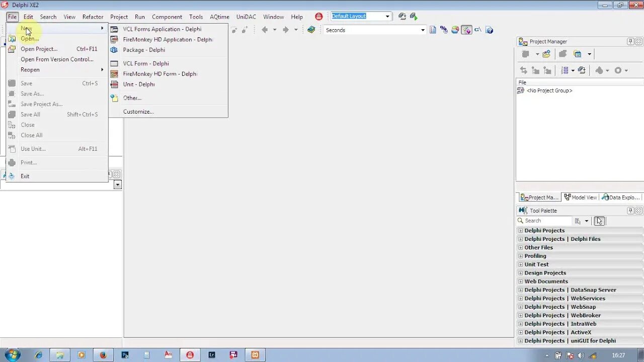Click the open folder icon in Project Manager

tap(546, 54)
